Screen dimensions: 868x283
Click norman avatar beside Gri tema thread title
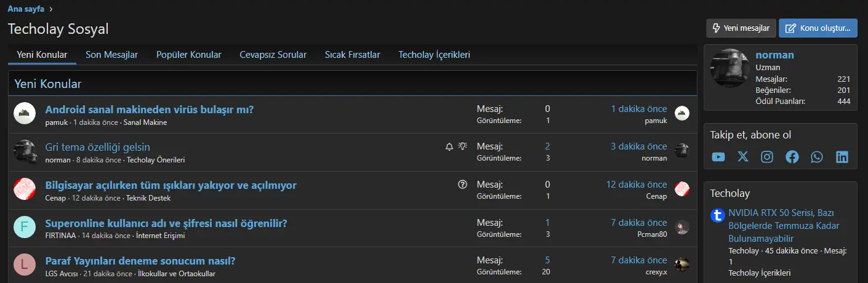click(x=25, y=151)
